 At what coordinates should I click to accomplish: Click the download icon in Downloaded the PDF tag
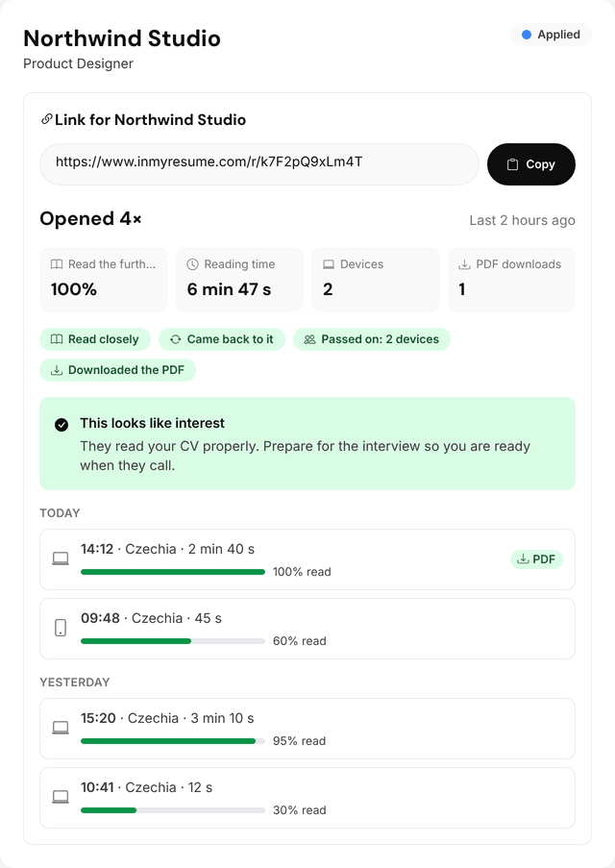(57, 370)
